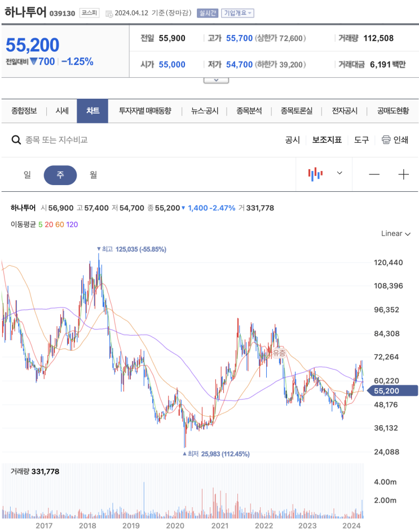Click the 공시 chart option
The width and height of the screenshot is (419, 532).
293,140
